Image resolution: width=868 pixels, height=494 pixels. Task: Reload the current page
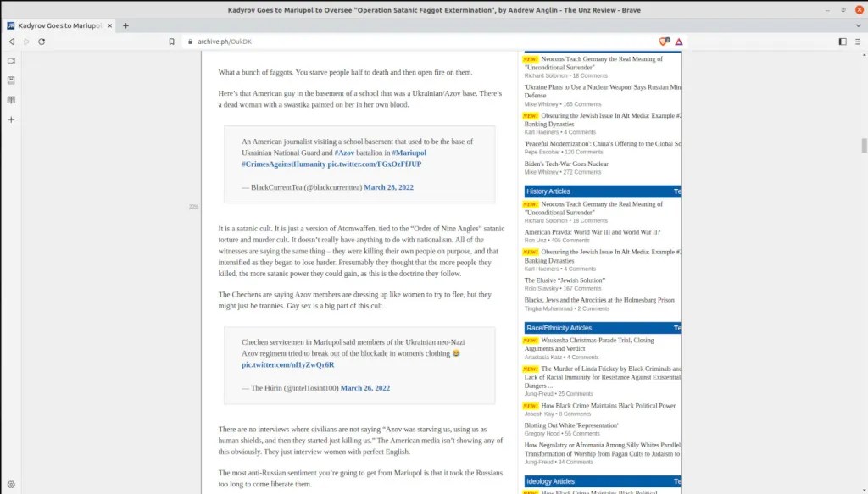click(42, 42)
